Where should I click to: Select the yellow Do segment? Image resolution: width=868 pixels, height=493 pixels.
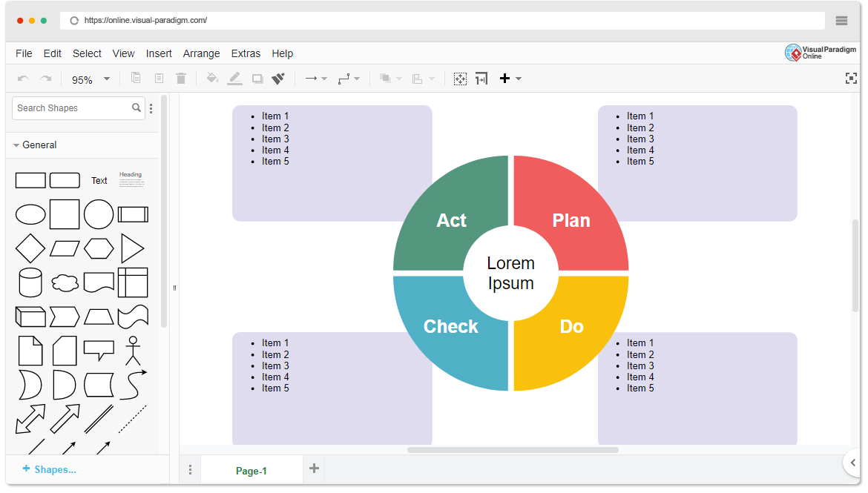(573, 335)
